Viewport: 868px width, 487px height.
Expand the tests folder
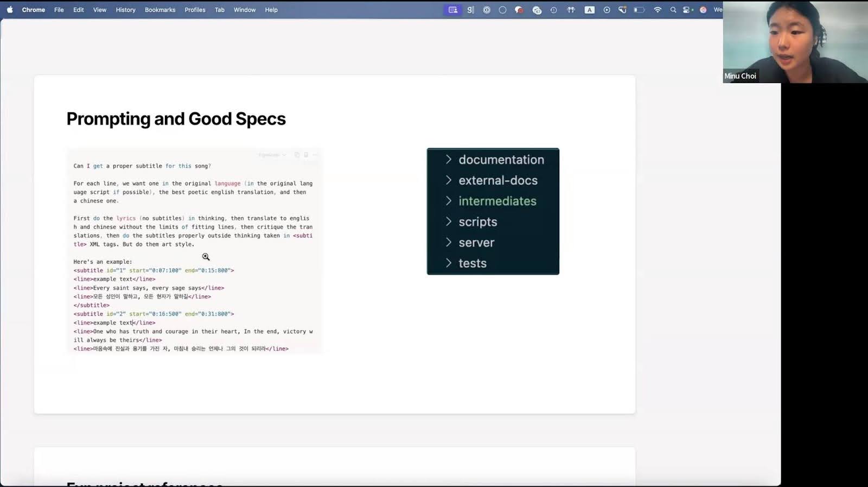click(448, 263)
